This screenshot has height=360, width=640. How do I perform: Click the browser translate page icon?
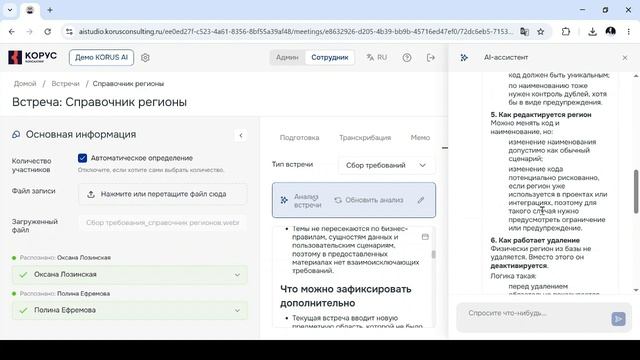[x=524, y=31]
